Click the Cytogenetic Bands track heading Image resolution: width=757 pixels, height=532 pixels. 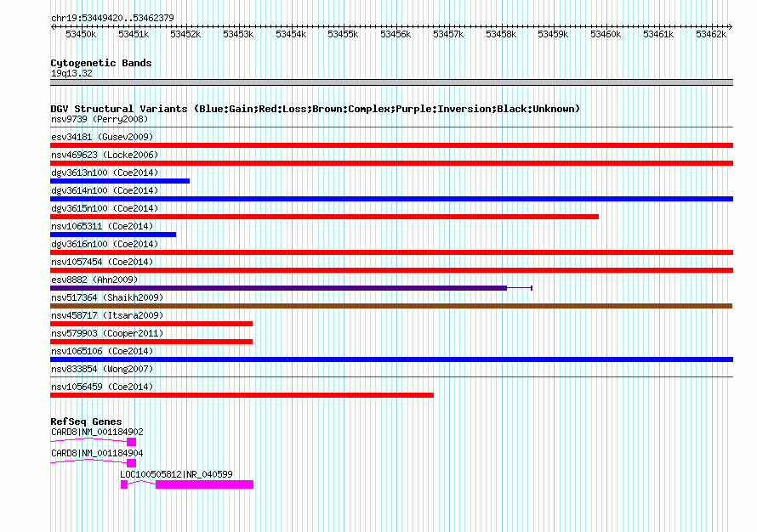click(101, 63)
